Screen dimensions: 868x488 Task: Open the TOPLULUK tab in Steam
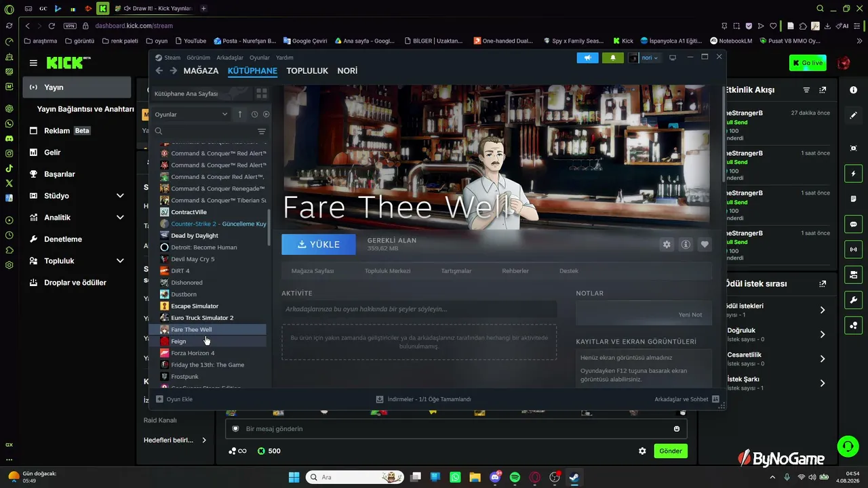point(307,70)
